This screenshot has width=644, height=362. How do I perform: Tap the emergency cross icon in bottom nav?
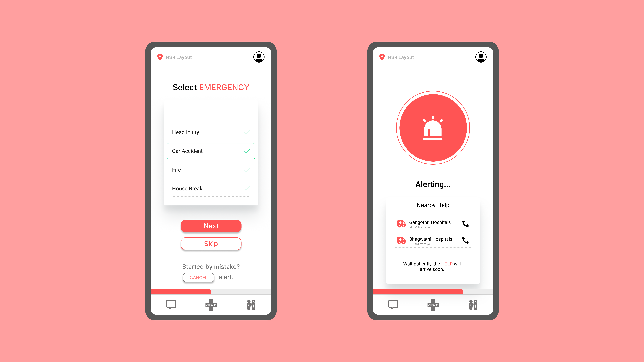tap(211, 305)
